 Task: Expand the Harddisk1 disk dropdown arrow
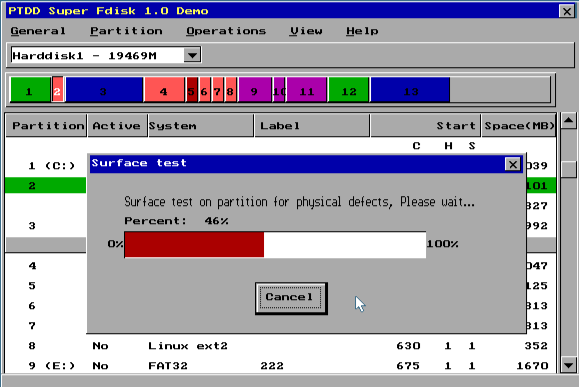pos(192,55)
